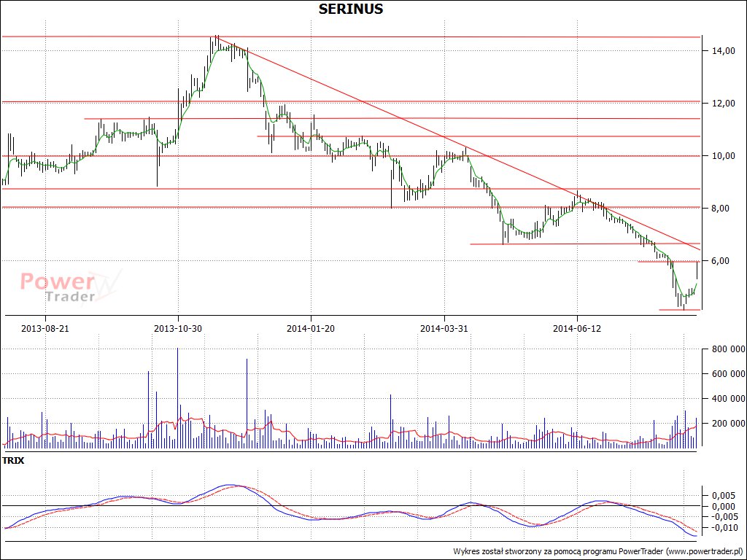Click the 2013-10-30 date label
This screenshot has width=747, height=560.
click(x=178, y=329)
